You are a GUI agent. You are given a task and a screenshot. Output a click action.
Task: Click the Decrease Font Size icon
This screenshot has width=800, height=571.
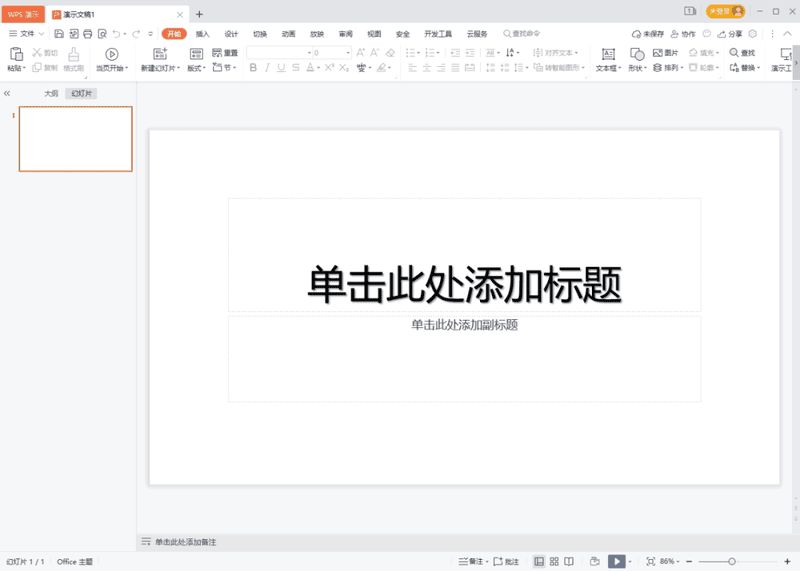pyautogui.click(x=374, y=53)
